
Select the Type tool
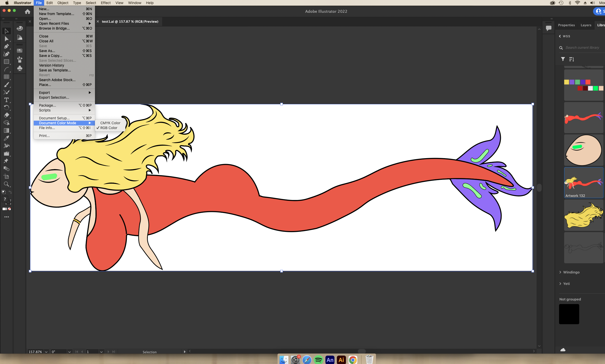click(7, 100)
